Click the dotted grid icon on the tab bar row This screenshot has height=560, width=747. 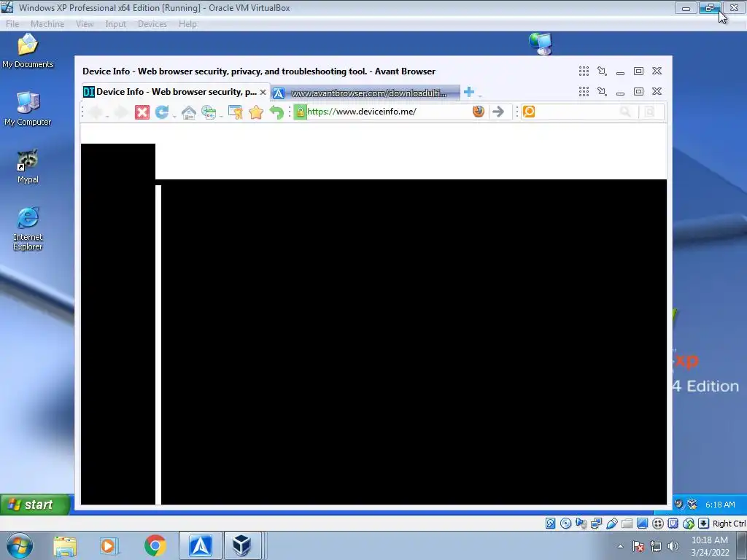pyautogui.click(x=584, y=91)
